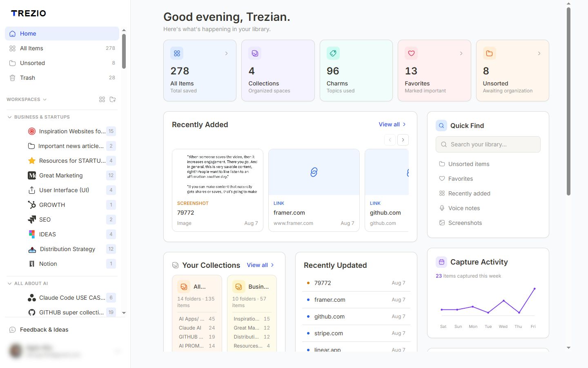Click the Claude Code USE CAS... icon
Screen dimensions: 588x368
pos(32,298)
